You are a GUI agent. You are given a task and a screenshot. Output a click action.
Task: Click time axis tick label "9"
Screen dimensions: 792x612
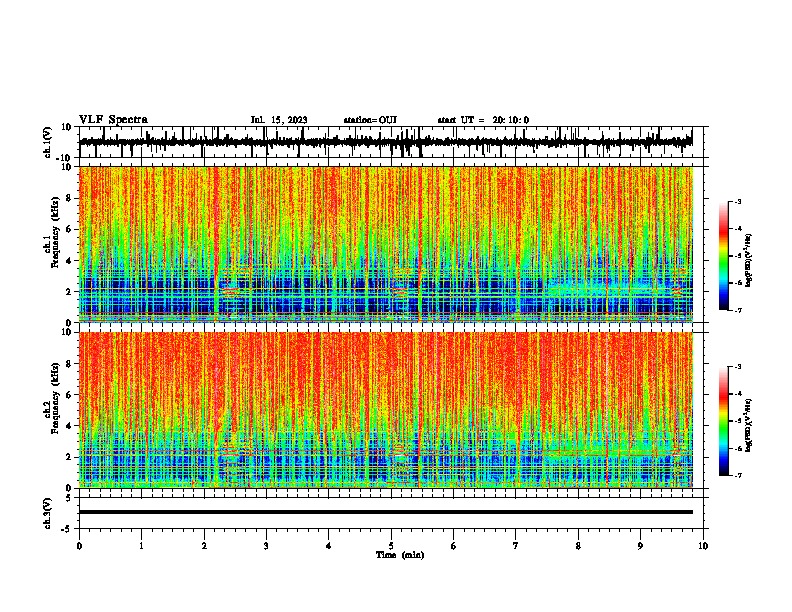tap(640, 546)
